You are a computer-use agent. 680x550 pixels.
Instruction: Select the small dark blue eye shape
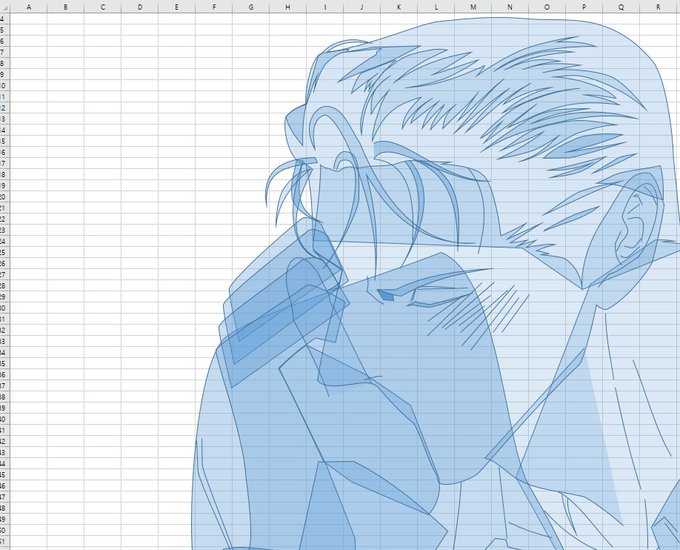click(386, 296)
